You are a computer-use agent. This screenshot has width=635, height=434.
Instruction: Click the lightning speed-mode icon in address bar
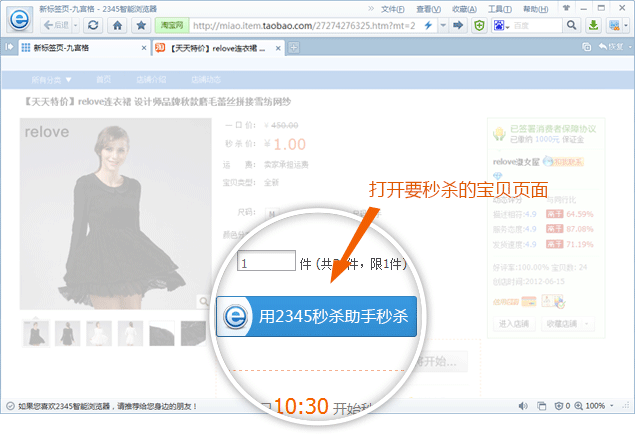coord(428,26)
